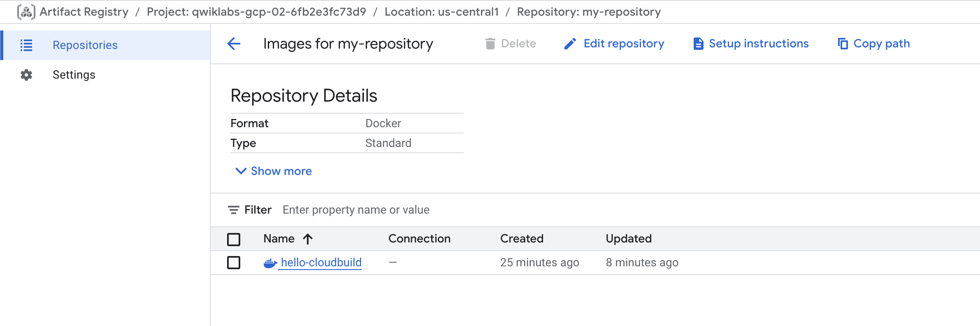
Task: Click the Project qwiklabs-gcp-02-6fb2e3fc73d9 breadcrumb
Action: click(256, 12)
